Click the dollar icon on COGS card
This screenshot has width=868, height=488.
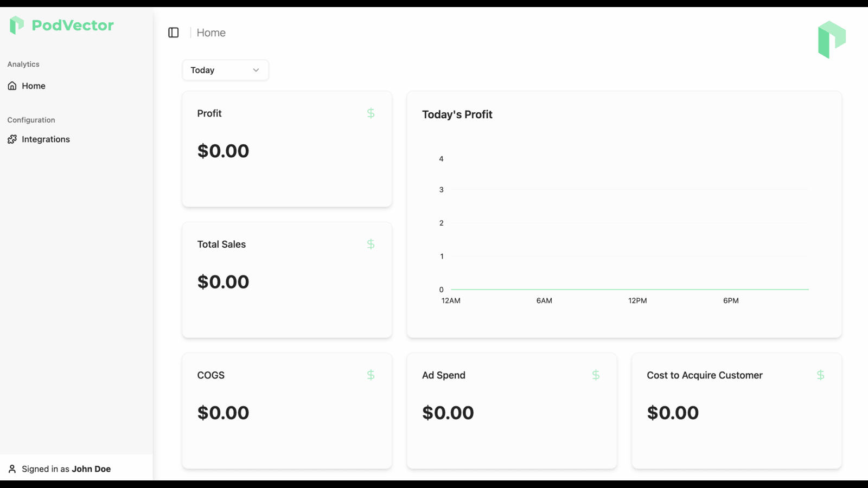pyautogui.click(x=371, y=375)
